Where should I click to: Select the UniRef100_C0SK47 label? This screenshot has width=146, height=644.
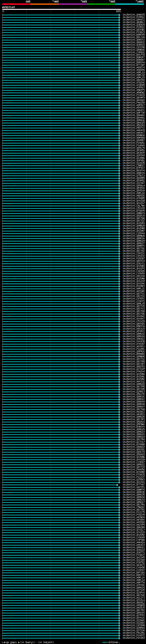click(x=134, y=570)
